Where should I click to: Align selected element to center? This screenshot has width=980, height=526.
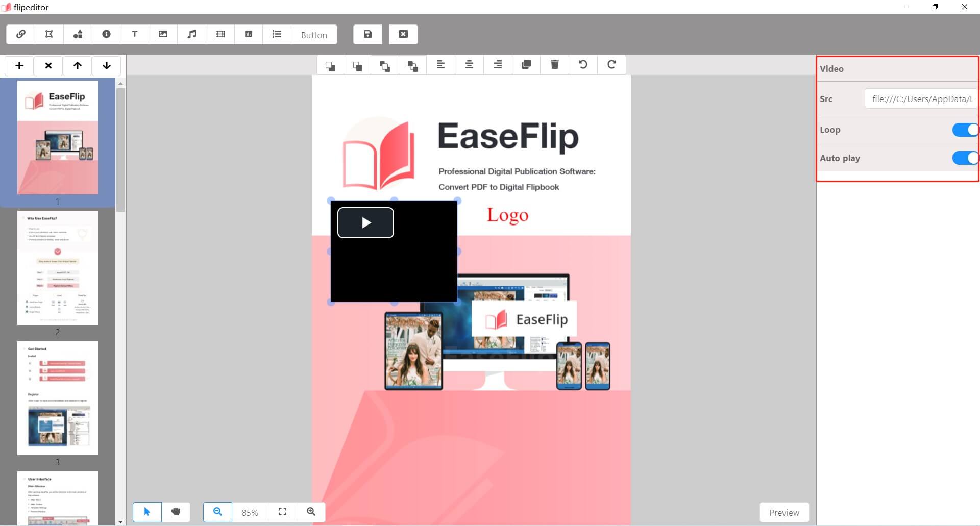click(x=469, y=65)
